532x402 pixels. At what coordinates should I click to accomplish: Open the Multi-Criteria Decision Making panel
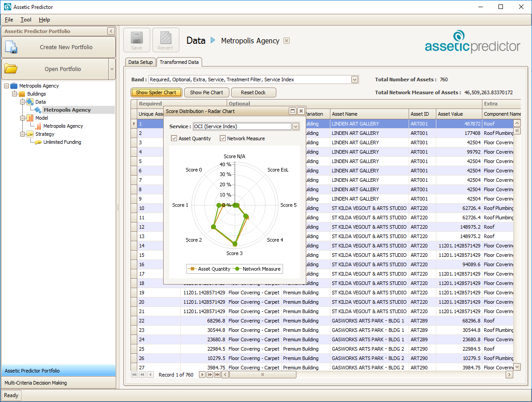[59, 383]
